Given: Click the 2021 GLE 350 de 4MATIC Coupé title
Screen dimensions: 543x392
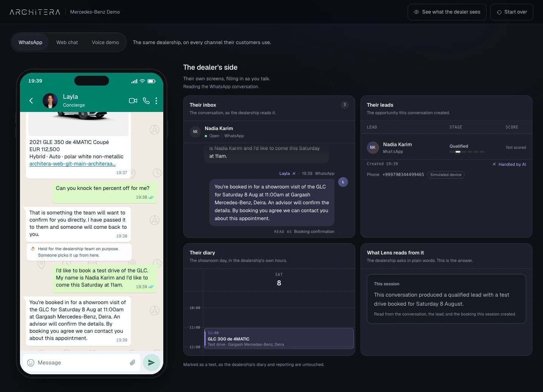Looking at the screenshot, I should click(69, 142).
